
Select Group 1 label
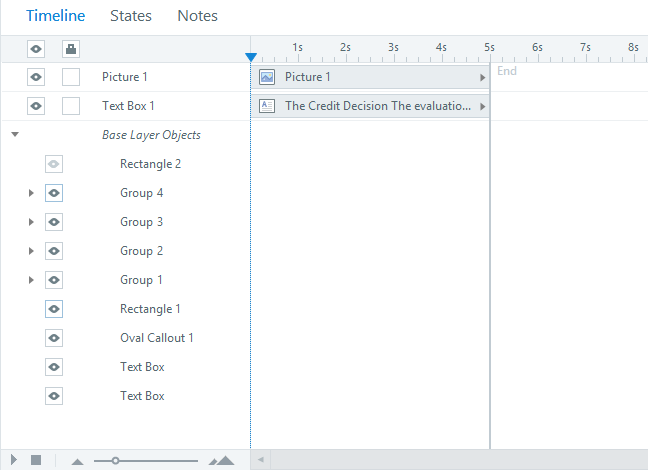coord(141,280)
